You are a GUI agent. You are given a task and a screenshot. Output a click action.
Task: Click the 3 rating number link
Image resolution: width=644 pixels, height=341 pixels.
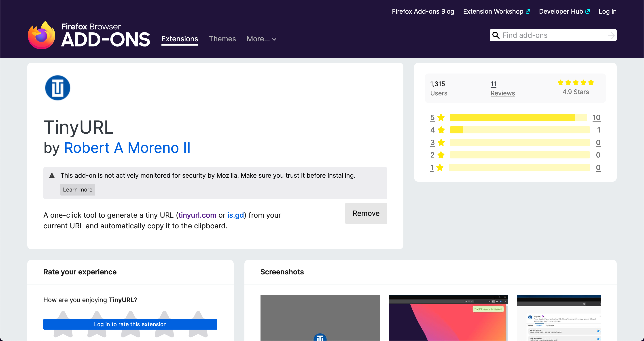(432, 142)
